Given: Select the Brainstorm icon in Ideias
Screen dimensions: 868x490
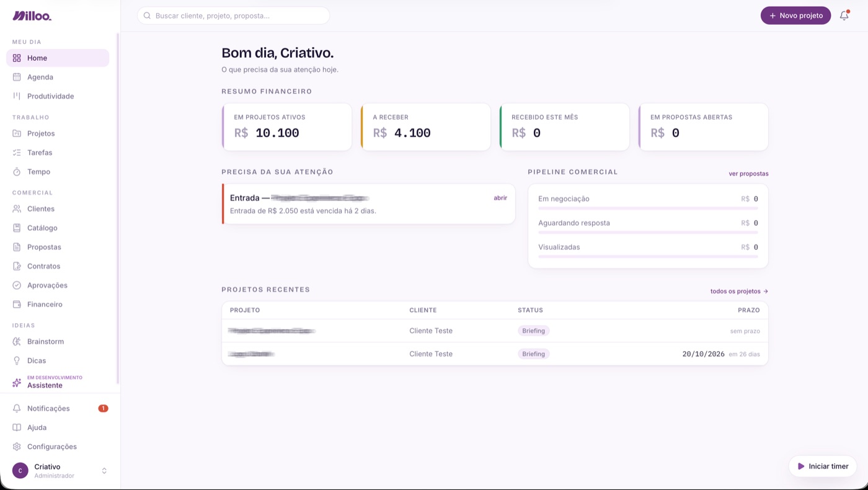Looking at the screenshot, I should coord(17,342).
